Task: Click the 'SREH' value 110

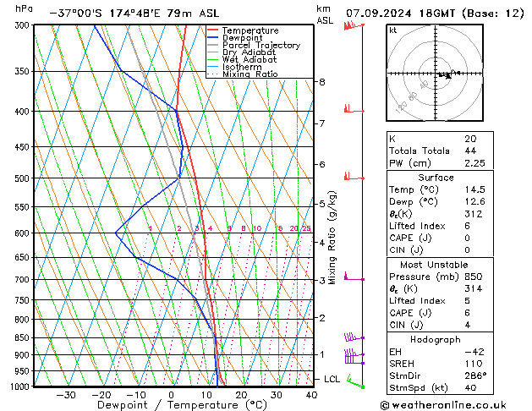Action: [474, 364]
